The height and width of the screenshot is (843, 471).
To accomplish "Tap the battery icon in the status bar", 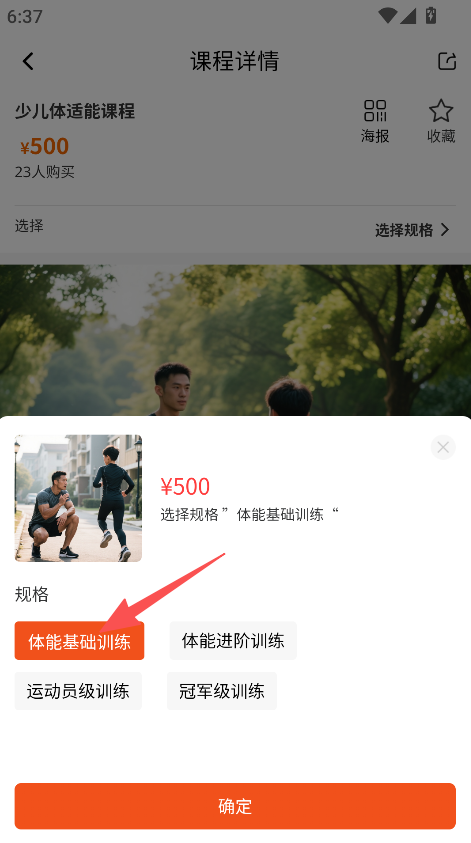I will tap(431, 16).
